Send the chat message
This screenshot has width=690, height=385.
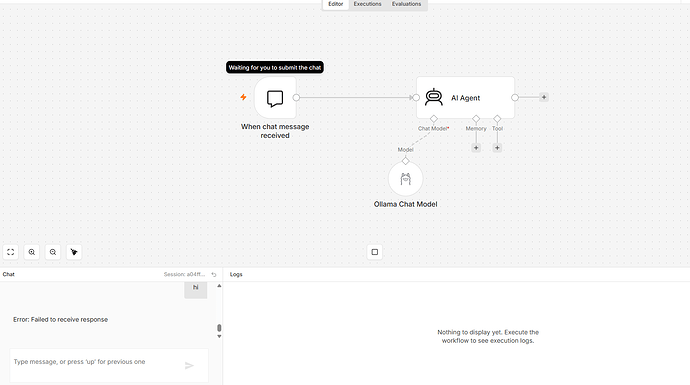189,366
